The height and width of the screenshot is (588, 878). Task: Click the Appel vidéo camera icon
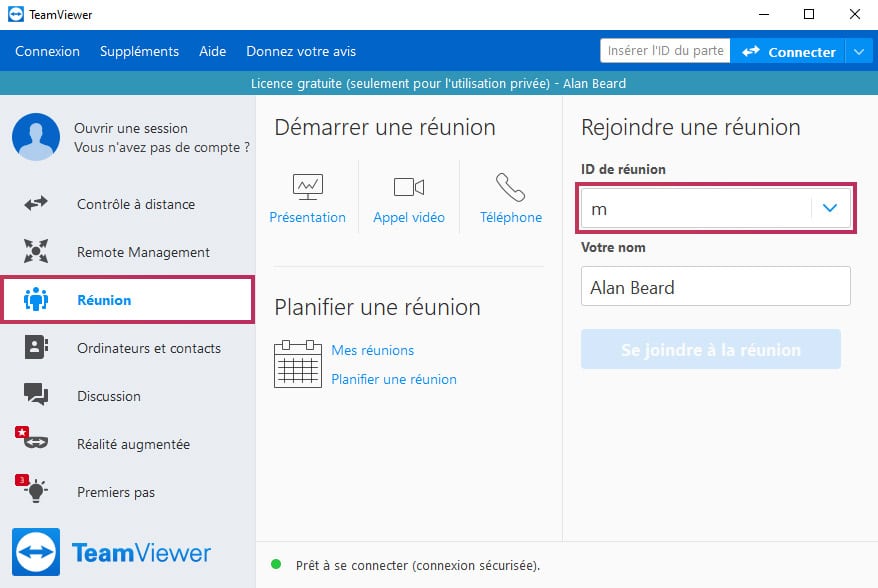409,187
